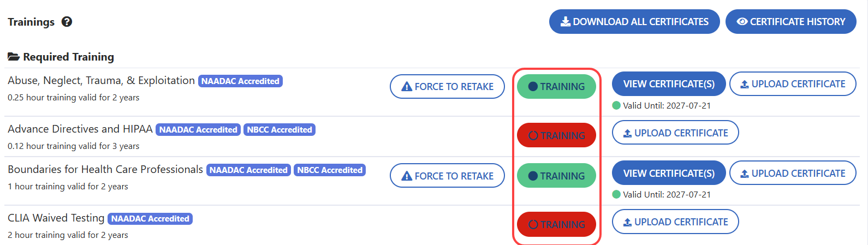Click the Trainings help question mark icon
The height and width of the screenshot is (245, 868).
point(67,22)
